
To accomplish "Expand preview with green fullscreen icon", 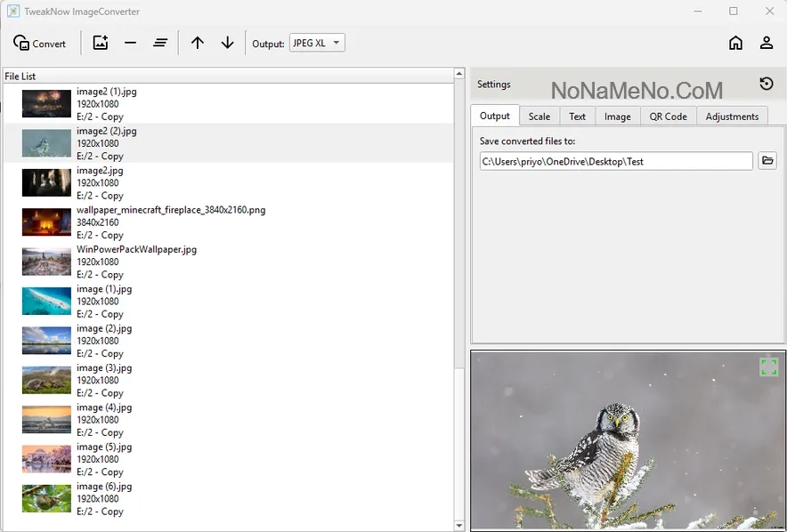I will 768,367.
